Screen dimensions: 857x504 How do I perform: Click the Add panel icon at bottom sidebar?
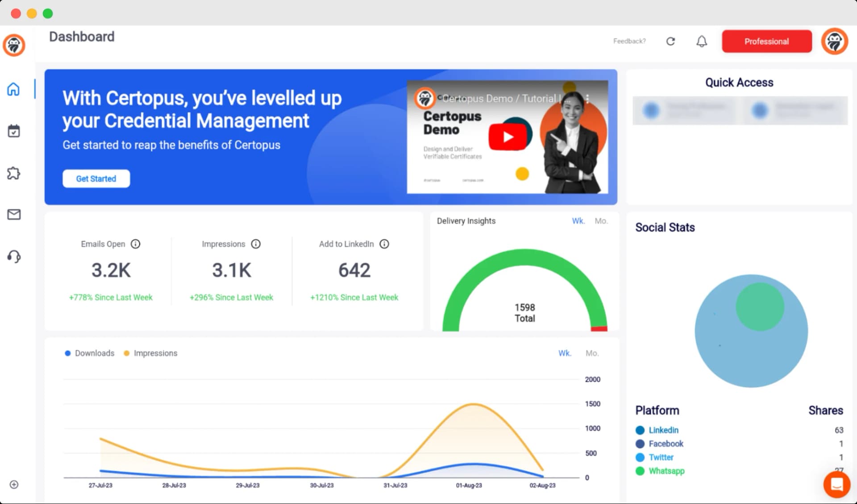click(13, 484)
